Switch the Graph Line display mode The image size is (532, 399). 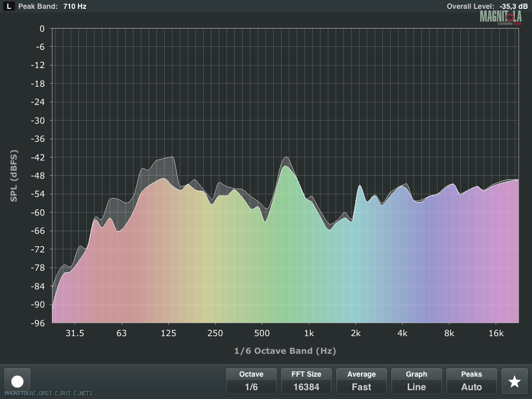416,381
